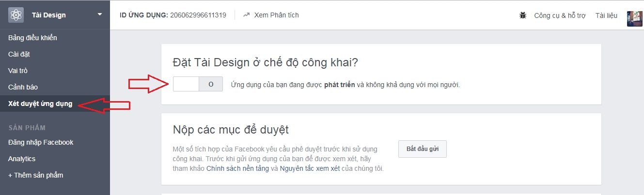Select Xét duyệt ứng dụng menu item
644x195 pixels.
[x=40, y=104]
